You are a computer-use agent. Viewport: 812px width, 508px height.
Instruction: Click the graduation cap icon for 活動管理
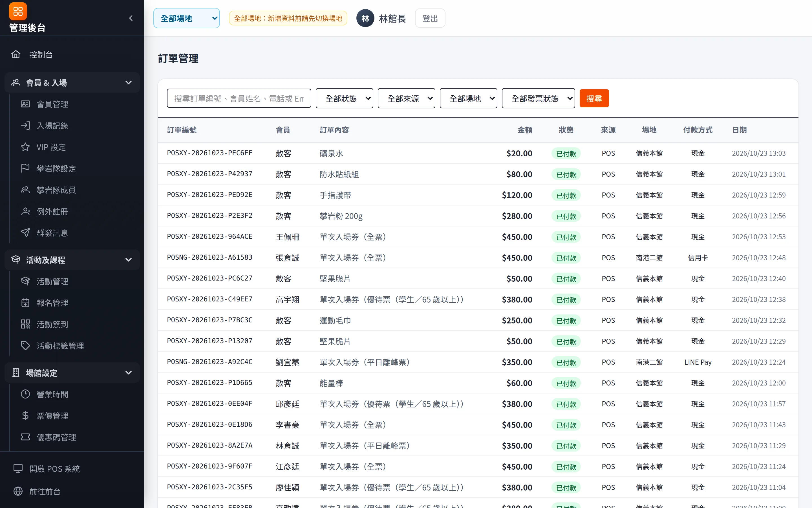25,281
